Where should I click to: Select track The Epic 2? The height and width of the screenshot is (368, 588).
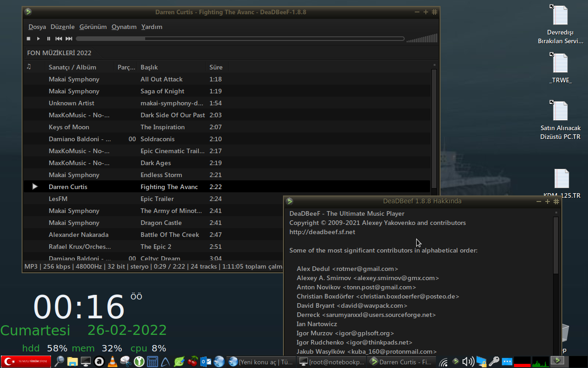coord(153,247)
